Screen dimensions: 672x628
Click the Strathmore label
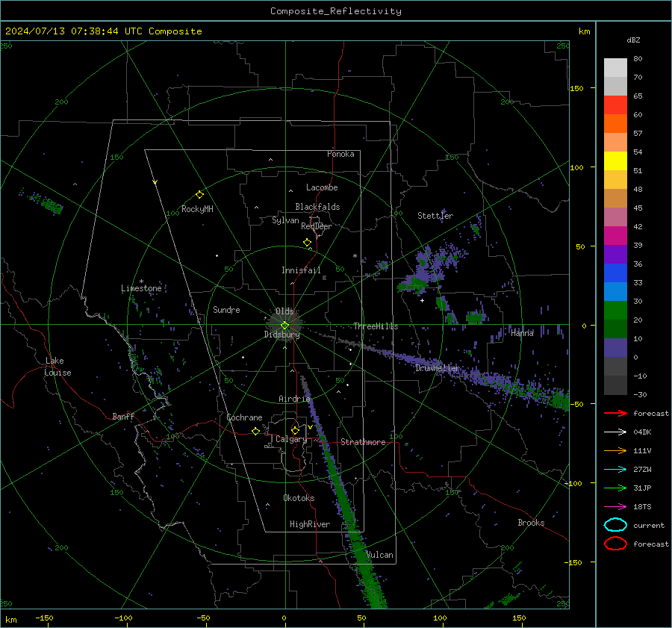pyautogui.click(x=363, y=442)
